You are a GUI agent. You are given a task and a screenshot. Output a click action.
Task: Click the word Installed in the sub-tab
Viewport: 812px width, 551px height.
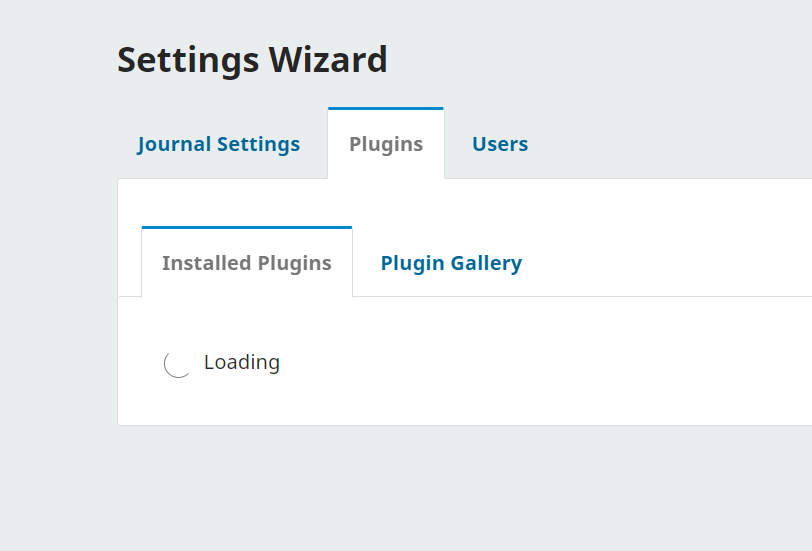[x=206, y=263]
